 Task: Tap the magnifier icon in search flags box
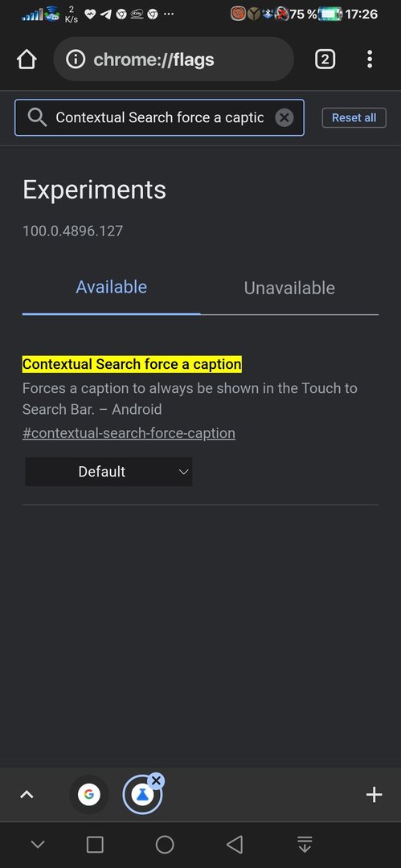(37, 117)
